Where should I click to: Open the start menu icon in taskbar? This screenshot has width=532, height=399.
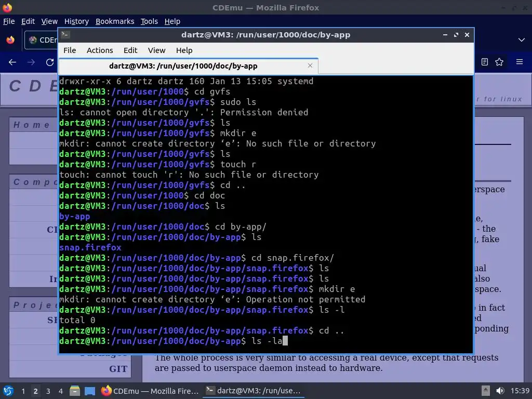[x=8, y=391]
